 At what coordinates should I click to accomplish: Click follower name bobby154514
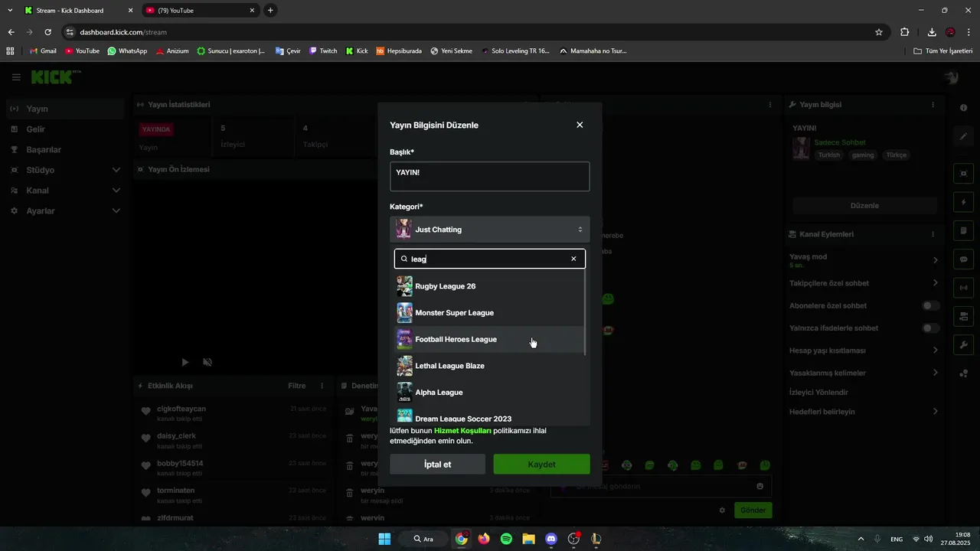click(x=180, y=463)
